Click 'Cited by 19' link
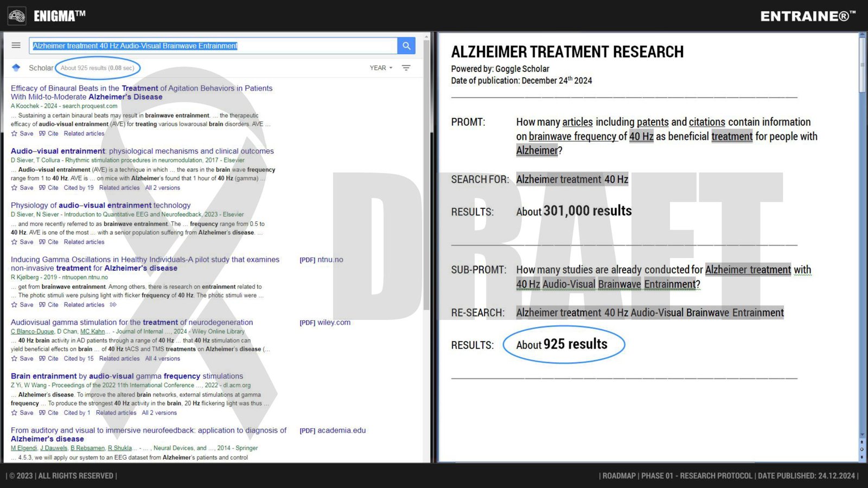 click(79, 188)
